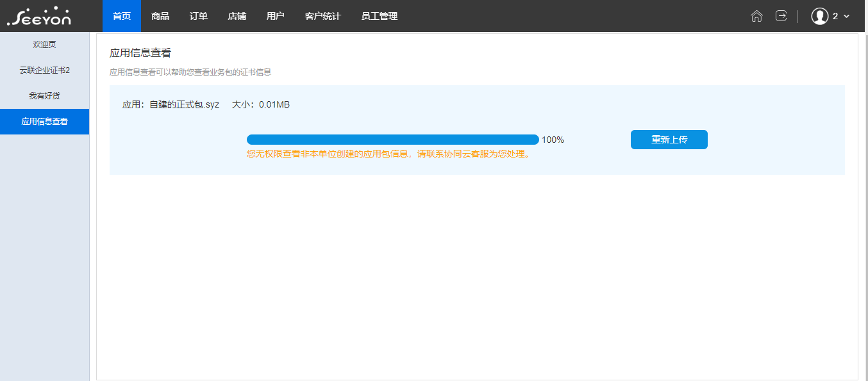Select 我有好货 in the sidebar

44,96
